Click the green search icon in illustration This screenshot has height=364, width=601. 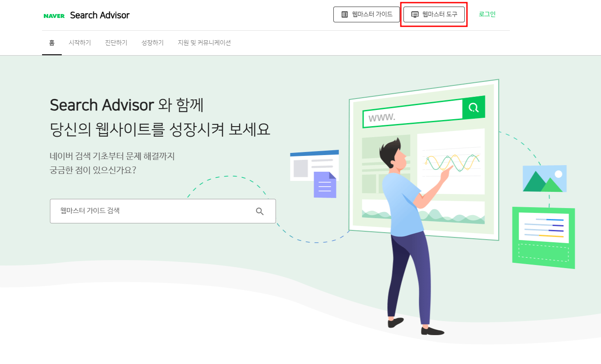pos(474,107)
